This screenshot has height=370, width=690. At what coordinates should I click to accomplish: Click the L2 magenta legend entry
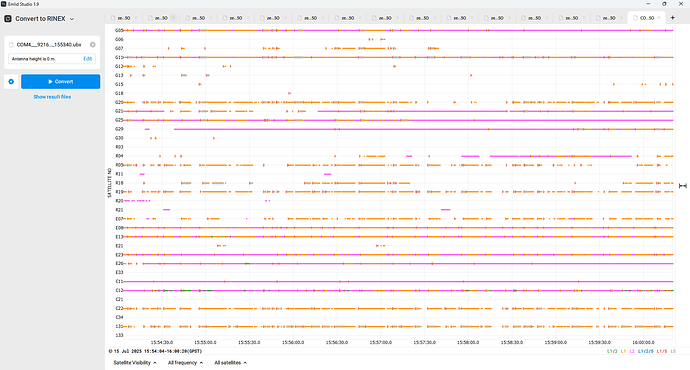tap(632, 351)
